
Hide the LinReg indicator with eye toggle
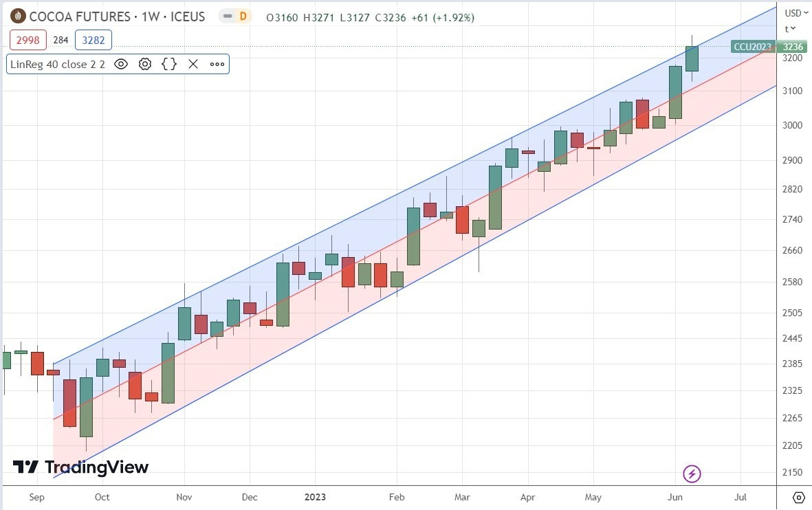pos(121,64)
